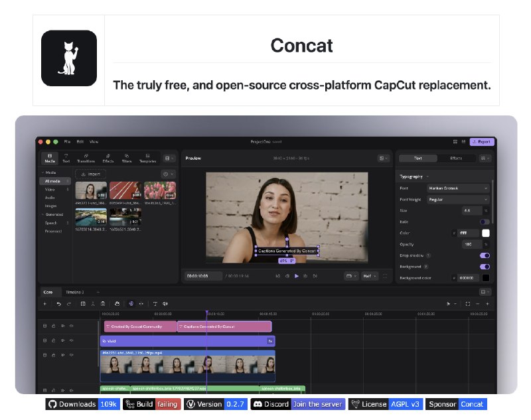Click the fx icon on Vivid clip
Viewport: 531px width, 420px height.
[270, 341]
